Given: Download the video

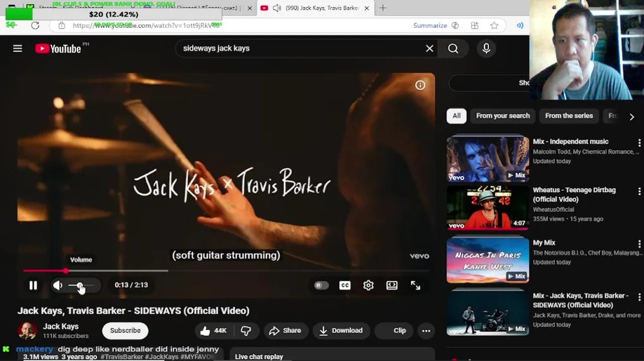Looking at the screenshot, I should 341,330.
